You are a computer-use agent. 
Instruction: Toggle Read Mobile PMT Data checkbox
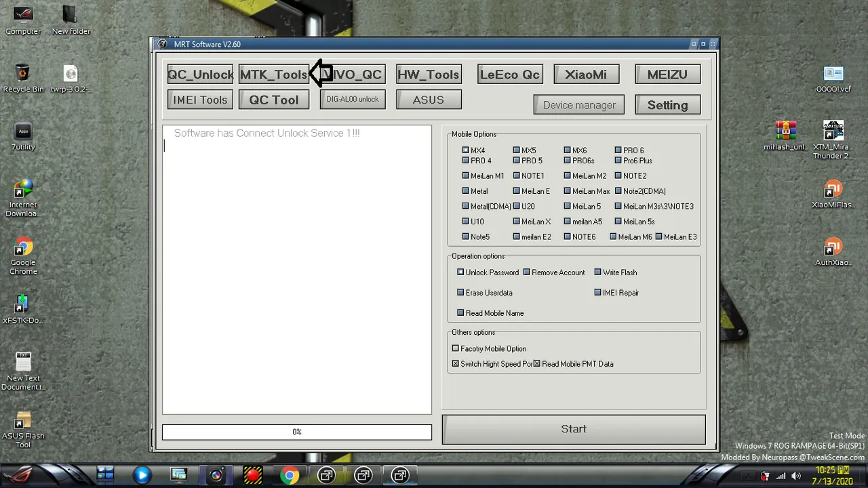537,364
